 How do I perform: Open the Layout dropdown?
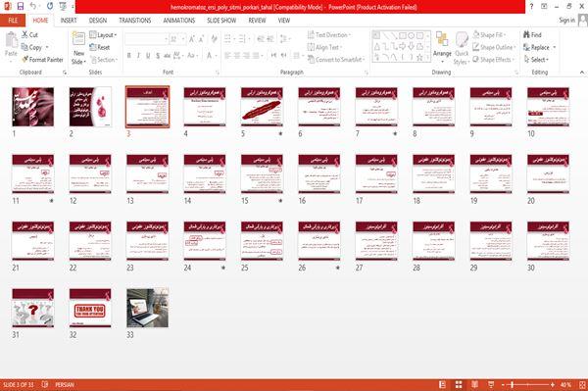[x=103, y=35]
